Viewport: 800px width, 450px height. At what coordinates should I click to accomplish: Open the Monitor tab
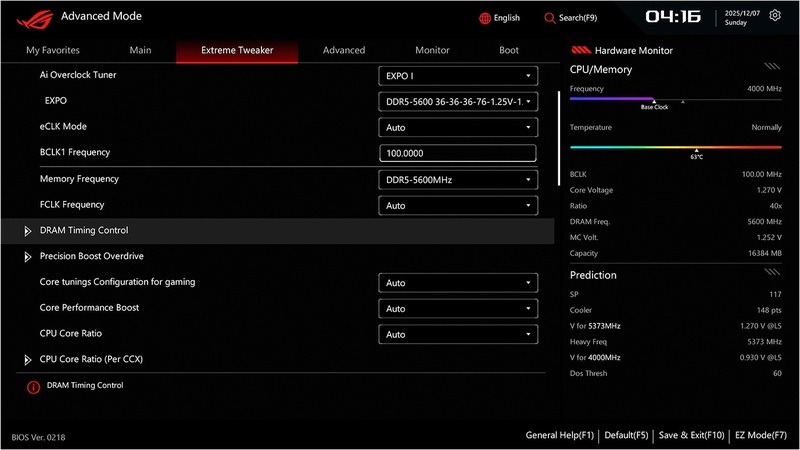click(432, 50)
